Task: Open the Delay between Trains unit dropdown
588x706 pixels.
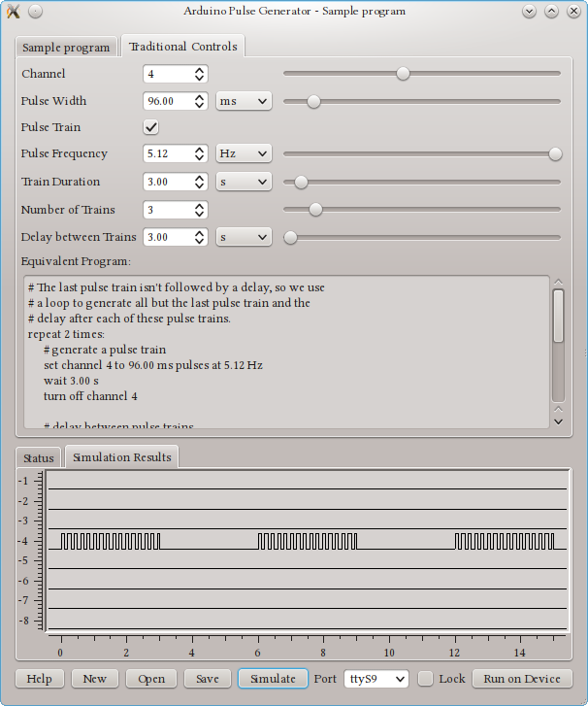Action: (244, 237)
